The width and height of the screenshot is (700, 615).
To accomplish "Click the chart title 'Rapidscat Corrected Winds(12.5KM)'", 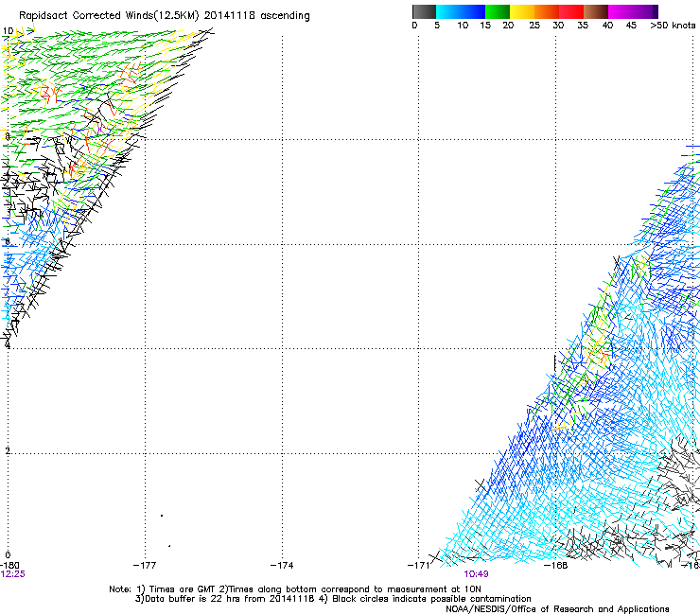I will (109, 16).
